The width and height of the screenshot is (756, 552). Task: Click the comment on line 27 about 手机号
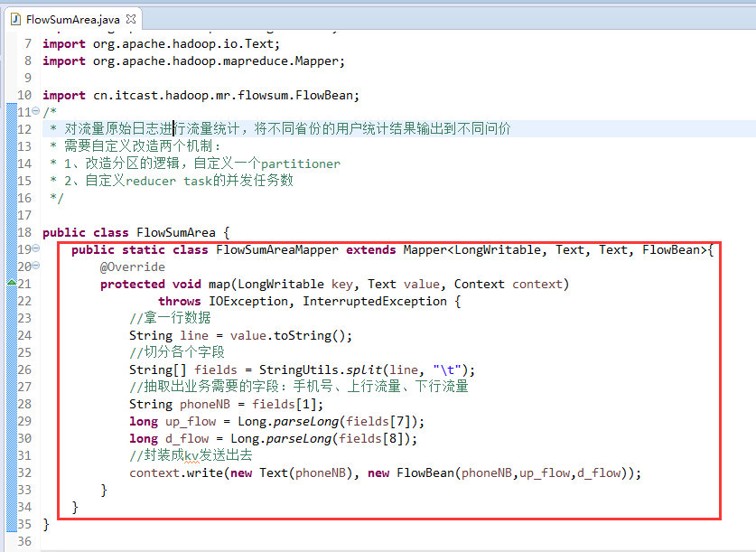[x=299, y=387]
